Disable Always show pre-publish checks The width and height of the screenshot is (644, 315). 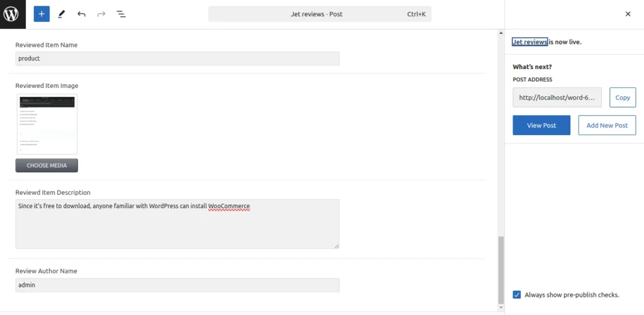517,294
